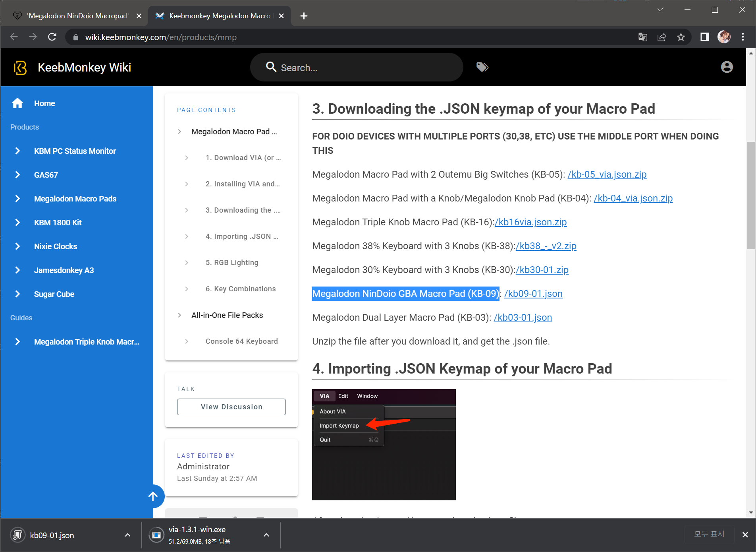Click the show all downloads button

(709, 534)
